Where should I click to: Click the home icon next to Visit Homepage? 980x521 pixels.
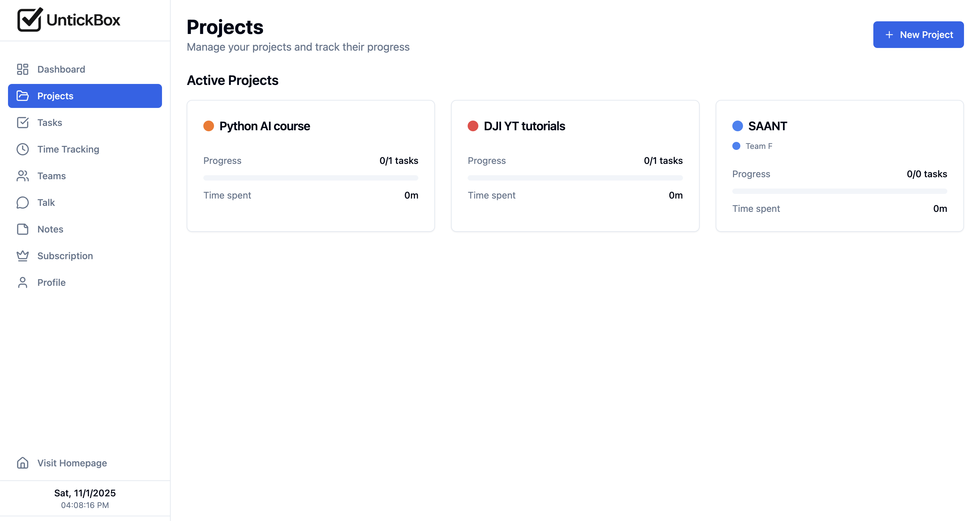pos(22,463)
